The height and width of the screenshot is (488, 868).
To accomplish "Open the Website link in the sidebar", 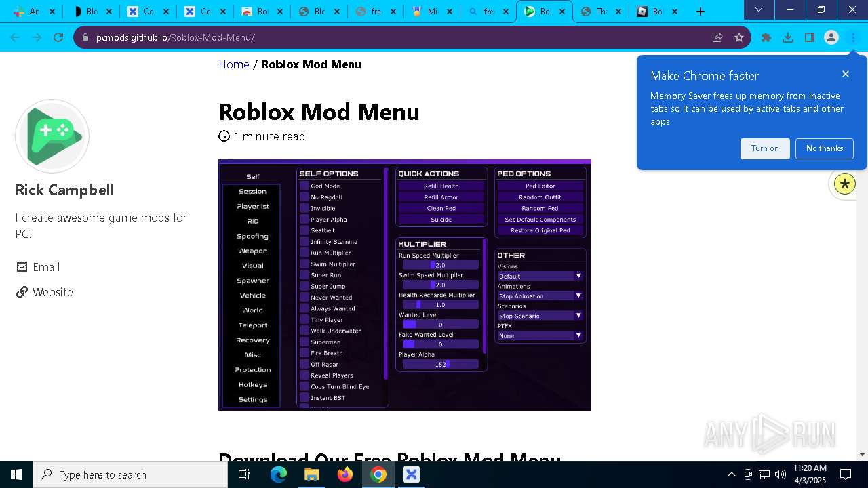I will [53, 292].
